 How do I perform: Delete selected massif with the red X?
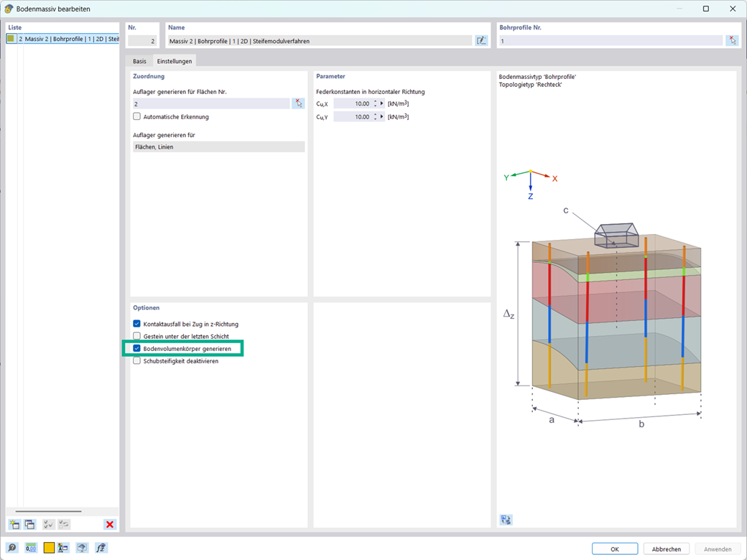tap(110, 524)
